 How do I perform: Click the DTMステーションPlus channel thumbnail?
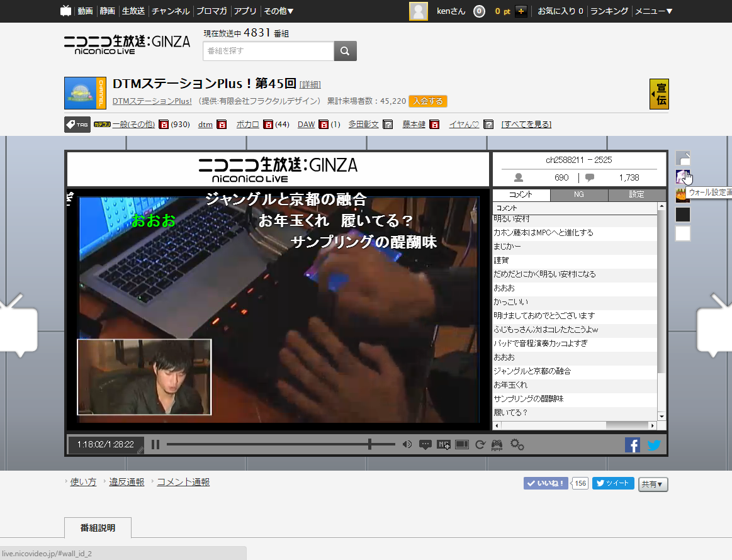pyautogui.click(x=85, y=93)
